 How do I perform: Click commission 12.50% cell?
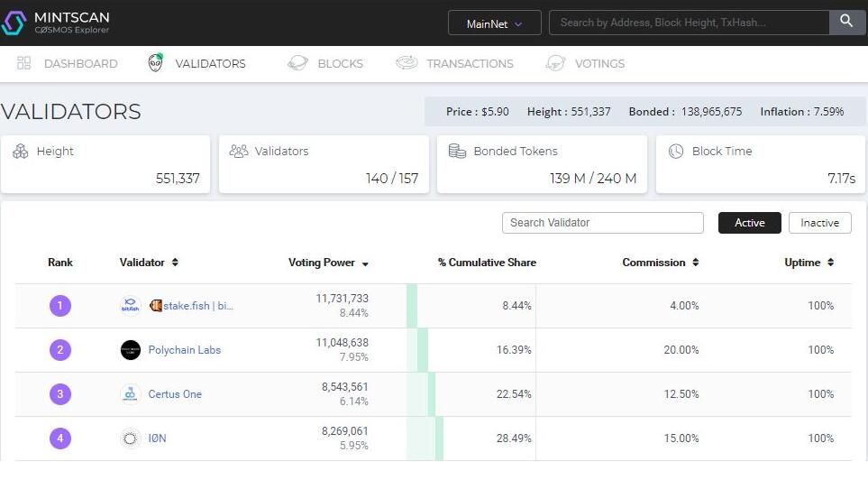681,394
